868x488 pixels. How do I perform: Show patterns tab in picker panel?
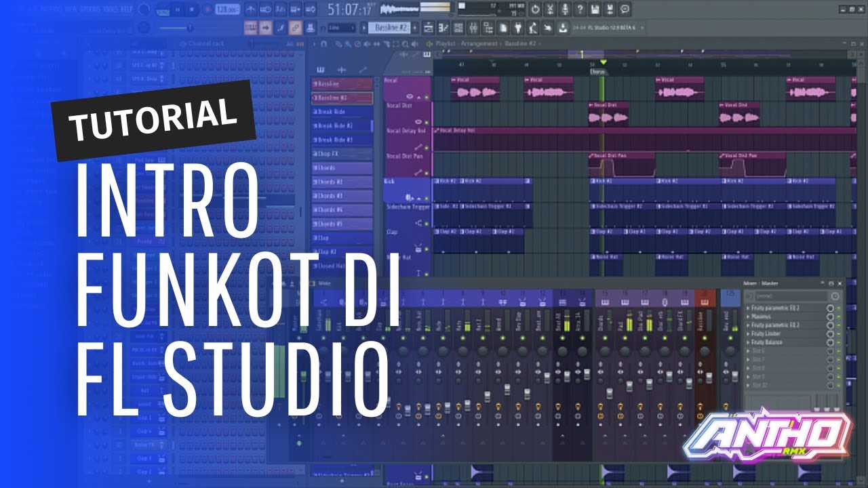pyautogui.click(x=320, y=69)
